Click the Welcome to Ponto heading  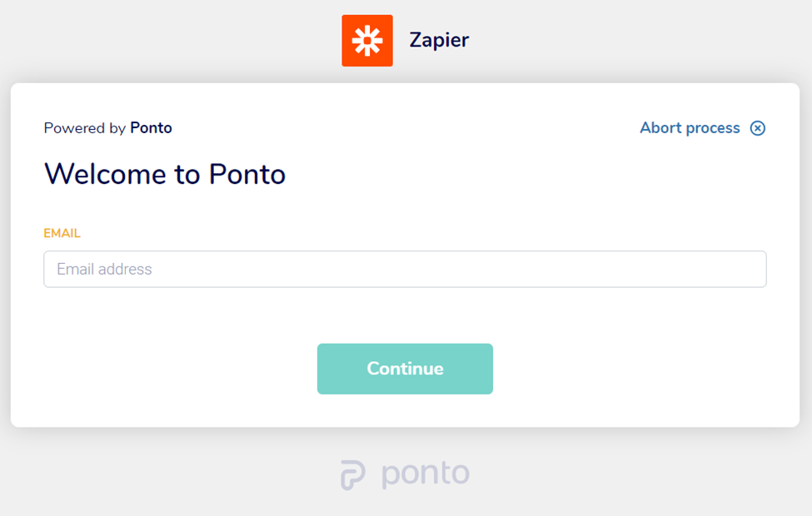tap(165, 174)
